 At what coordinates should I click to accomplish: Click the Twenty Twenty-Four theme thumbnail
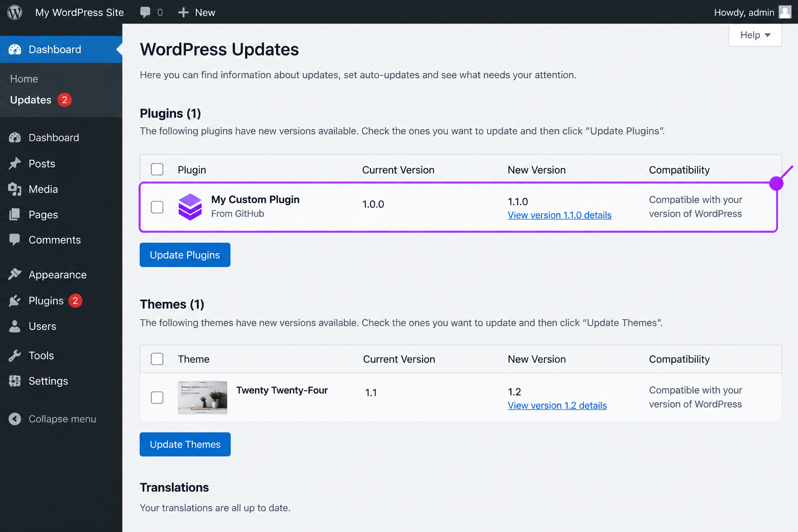point(203,397)
